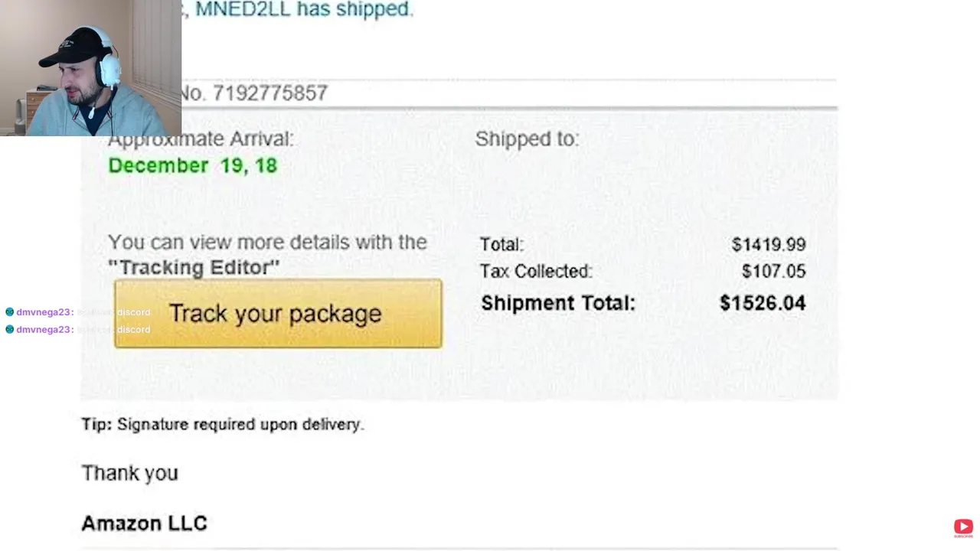Image resolution: width=980 pixels, height=551 pixels.
Task: Click the "MNED2LL has shipped" heading
Action: pos(304,10)
